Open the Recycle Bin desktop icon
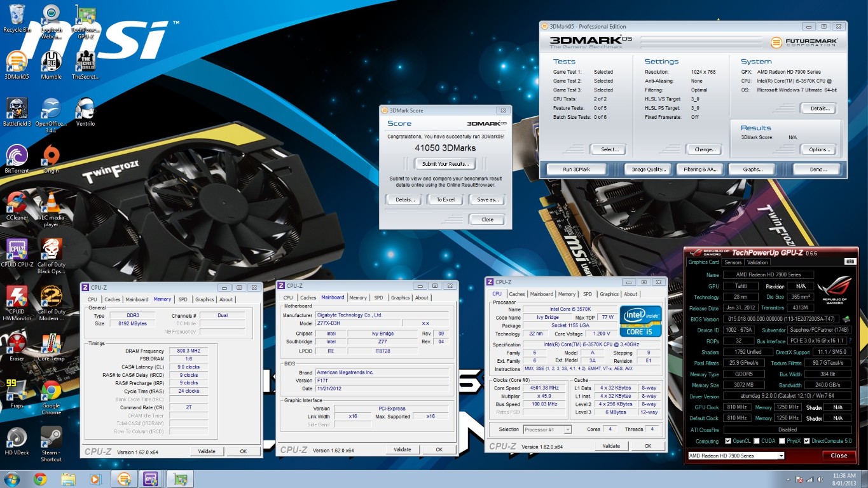Viewport: 868px width, 488px height. (x=17, y=18)
